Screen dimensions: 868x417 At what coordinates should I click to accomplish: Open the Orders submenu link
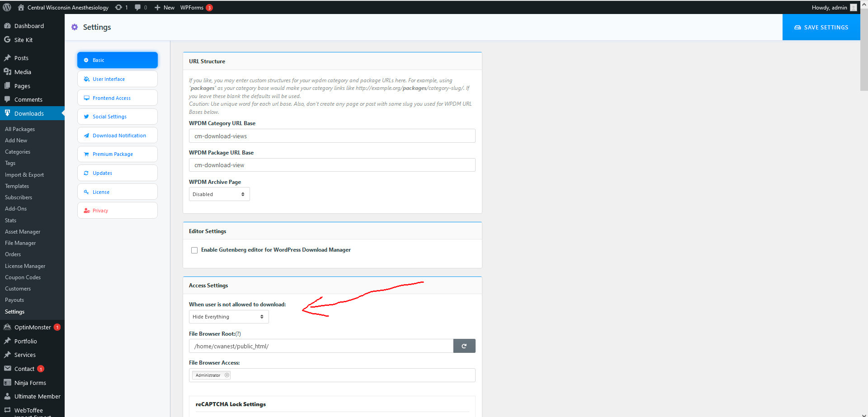(x=13, y=254)
